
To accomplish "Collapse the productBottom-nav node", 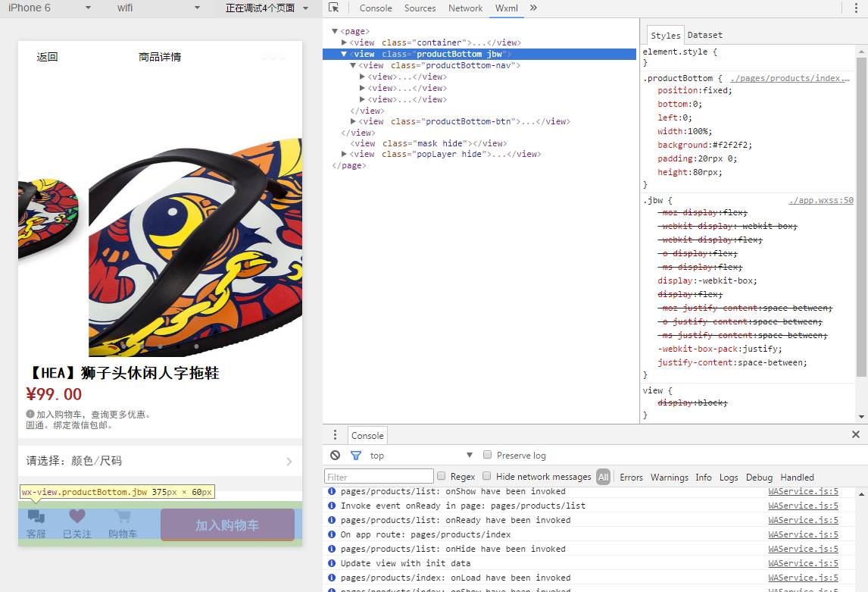I will pos(353,65).
